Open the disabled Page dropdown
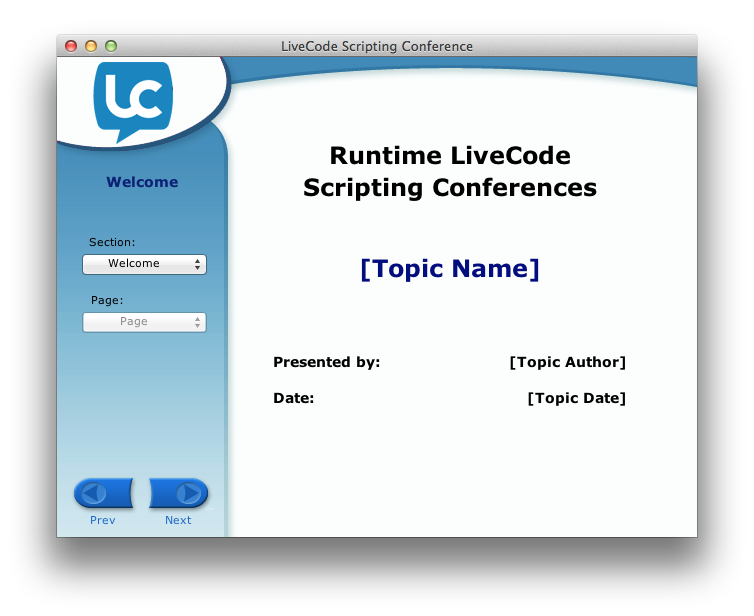754x616 pixels. tap(144, 322)
